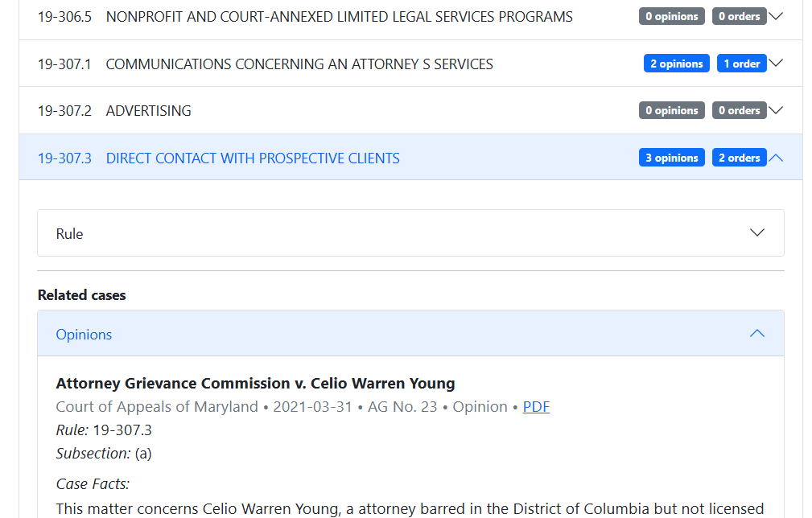Screen dimensions: 812x518
Task: Expand the 19-307.2 Advertising row chevron
Action: point(776,110)
